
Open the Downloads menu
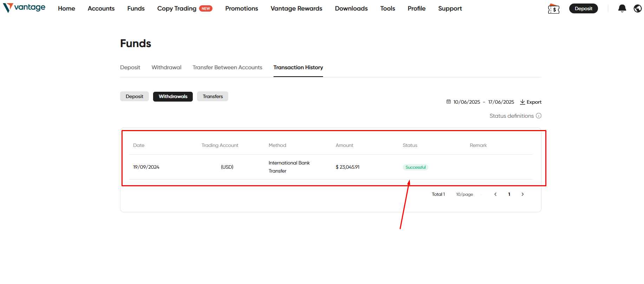[x=351, y=8]
